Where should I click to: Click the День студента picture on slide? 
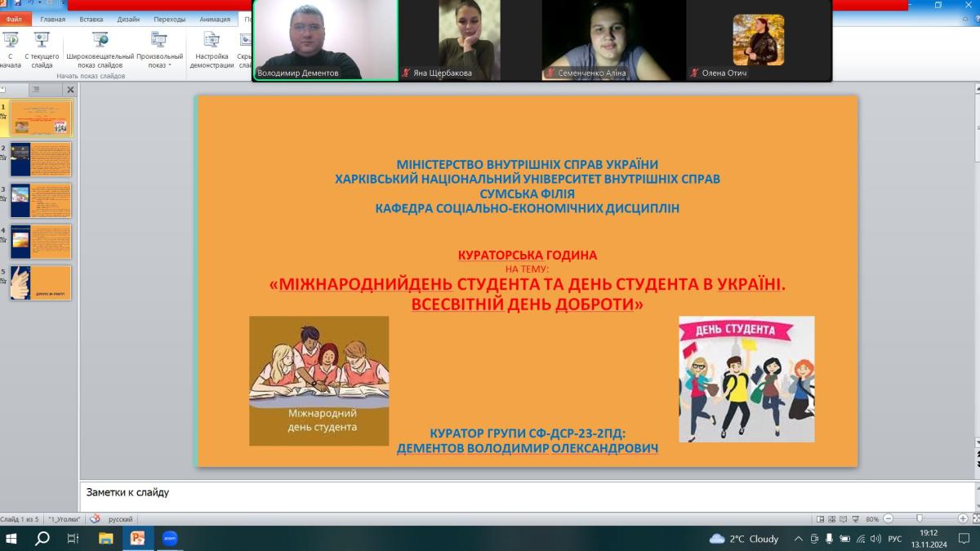(746, 379)
